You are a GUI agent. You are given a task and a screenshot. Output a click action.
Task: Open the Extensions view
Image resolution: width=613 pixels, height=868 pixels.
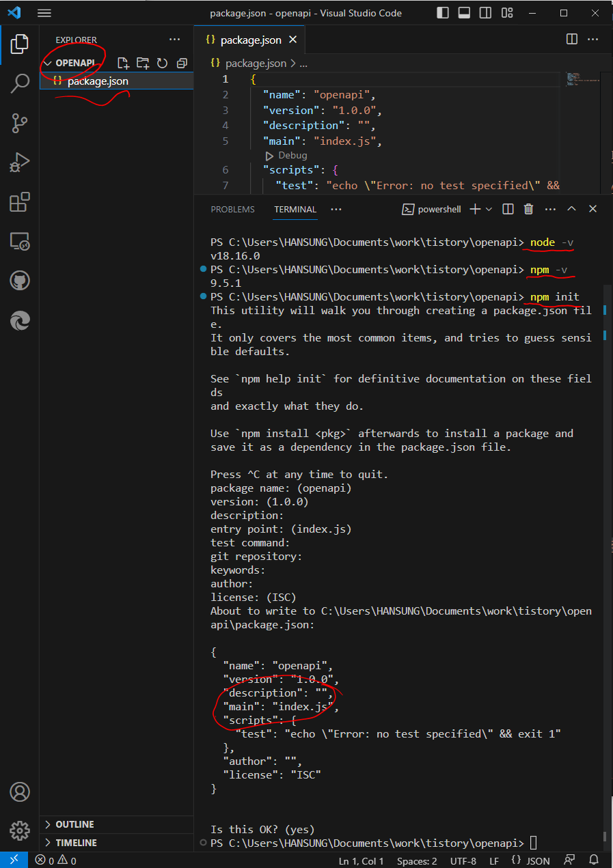(x=20, y=201)
